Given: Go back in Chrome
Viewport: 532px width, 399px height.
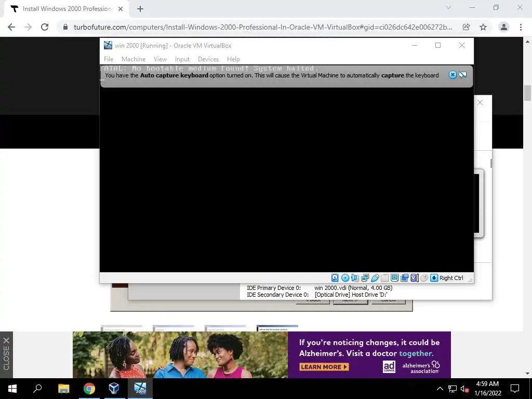Looking at the screenshot, I should pyautogui.click(x=11, y=27).
